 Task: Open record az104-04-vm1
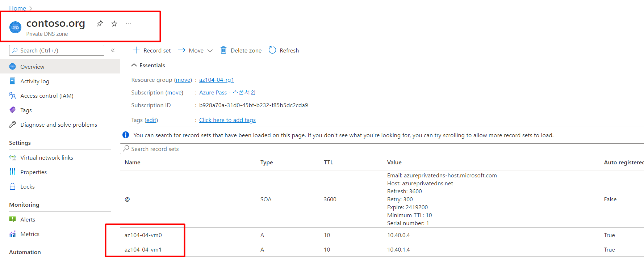[143, 249]
